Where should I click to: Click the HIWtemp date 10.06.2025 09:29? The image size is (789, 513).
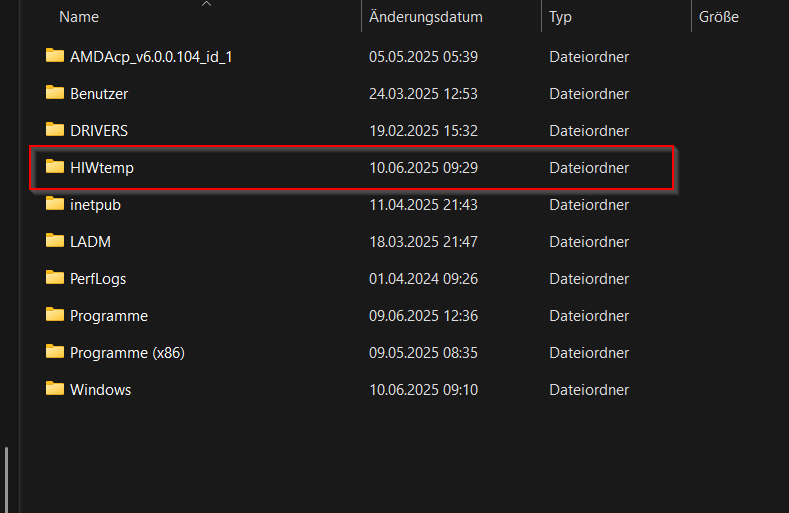pos(423,168)
